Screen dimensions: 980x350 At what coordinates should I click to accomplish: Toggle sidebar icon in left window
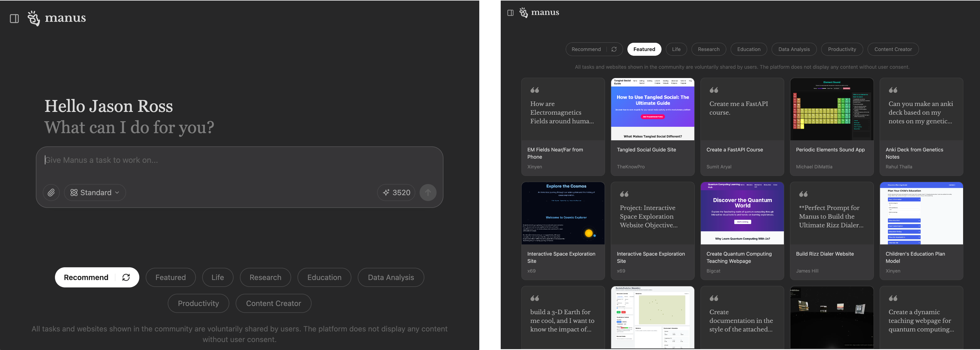pyautogui.click(x=14, y=19)
